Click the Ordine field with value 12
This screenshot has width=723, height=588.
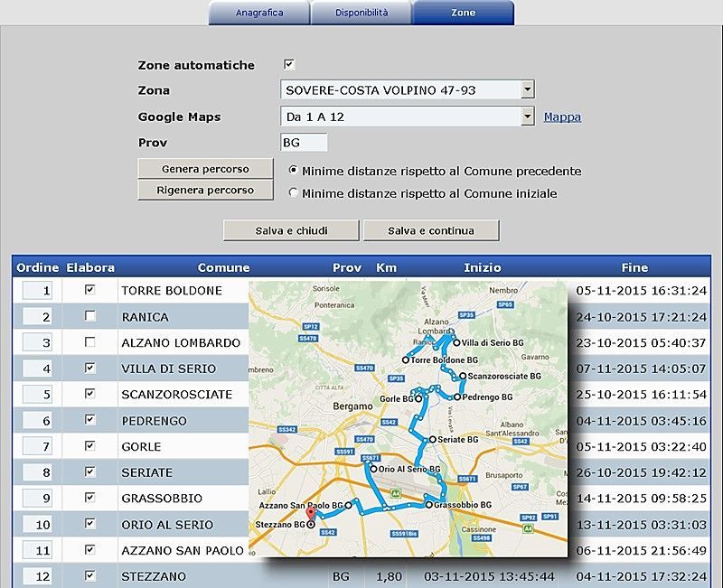(37, 576)
